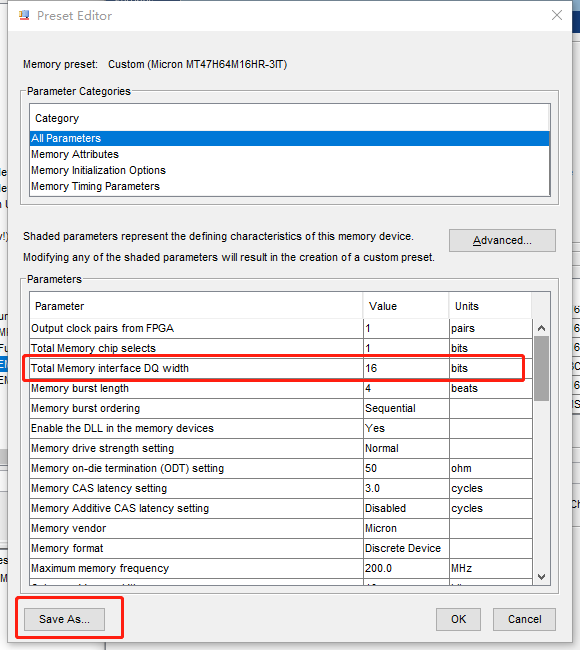Viewport: 580px width, 650px height.
Task: Select Enable the DLL in memory devices row
Action: click(281, 428)
